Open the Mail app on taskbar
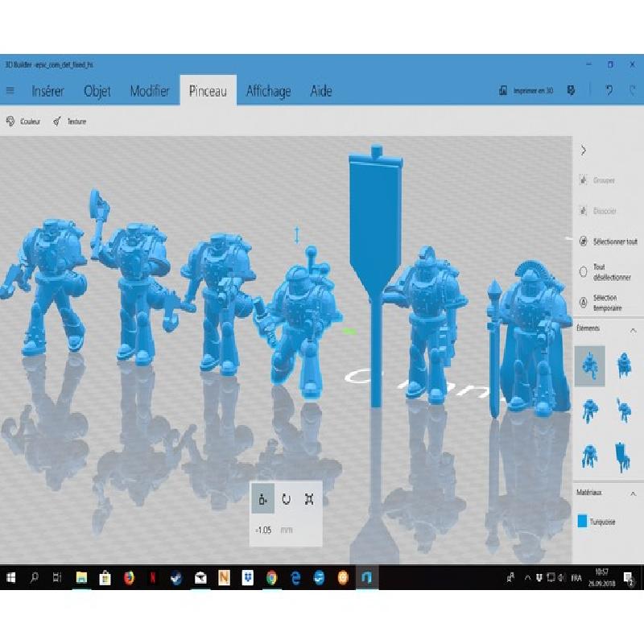 (x=200, y=578)
